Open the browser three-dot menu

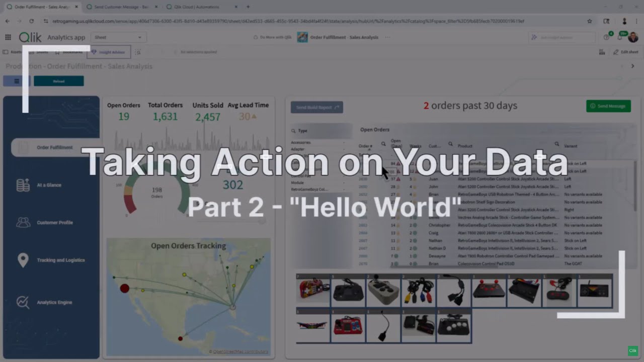pyautogui.click(x=635, y=21)
